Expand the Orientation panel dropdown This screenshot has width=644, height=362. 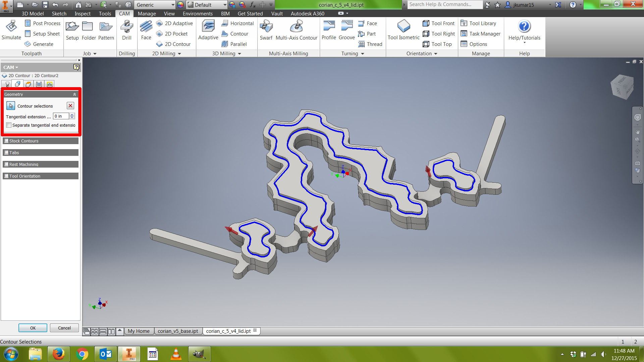(x=422, y=54)
